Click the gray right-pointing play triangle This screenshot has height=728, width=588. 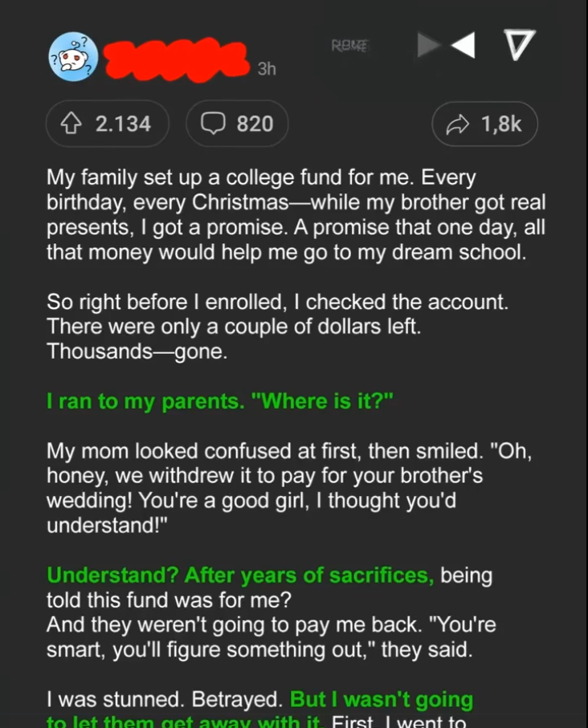428,45
